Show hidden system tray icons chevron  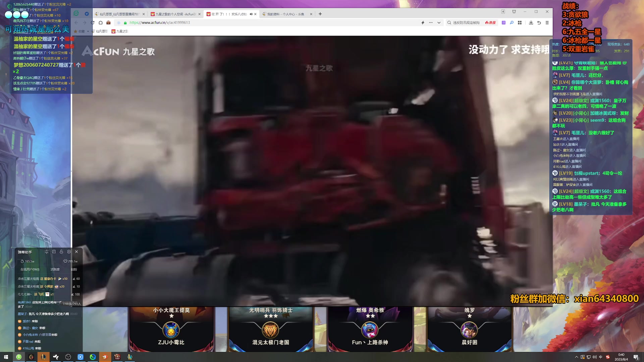tap(576, 357)
